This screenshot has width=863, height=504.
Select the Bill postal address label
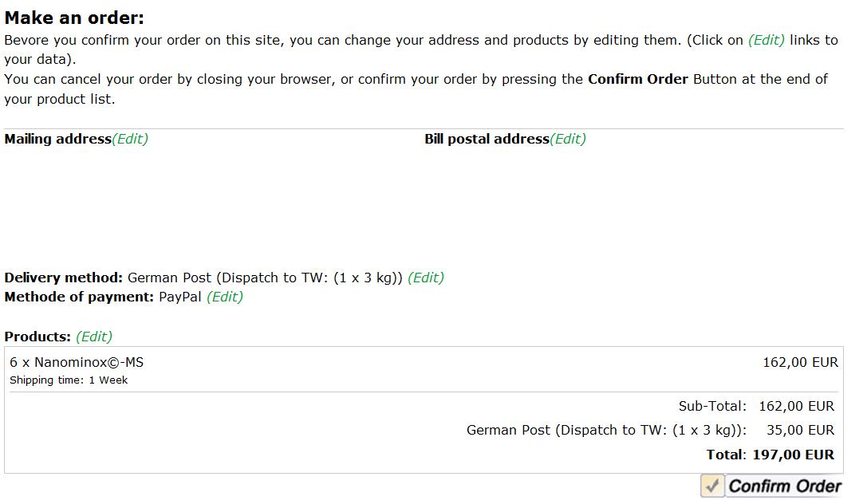[487, 139]
